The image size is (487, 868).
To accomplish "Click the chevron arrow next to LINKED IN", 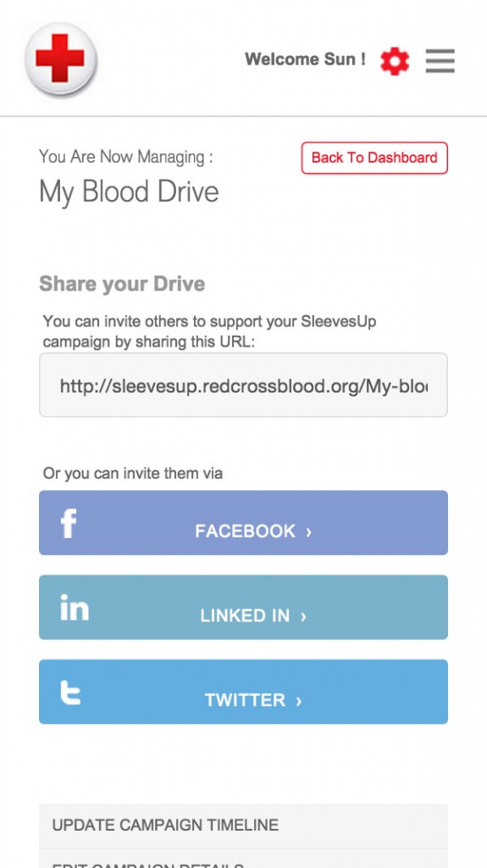I will (x=303, y=616).
